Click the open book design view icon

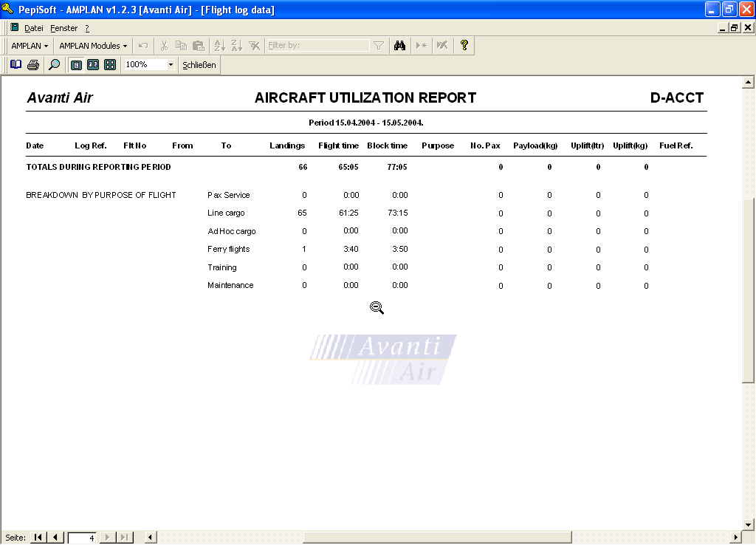[16, 65]
